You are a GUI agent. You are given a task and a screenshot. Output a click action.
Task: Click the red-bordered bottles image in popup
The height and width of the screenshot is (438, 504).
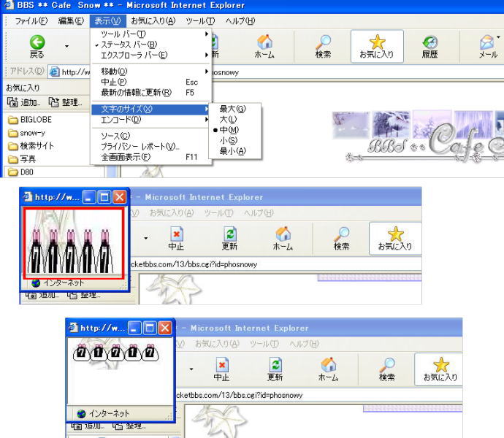point(73,242)
